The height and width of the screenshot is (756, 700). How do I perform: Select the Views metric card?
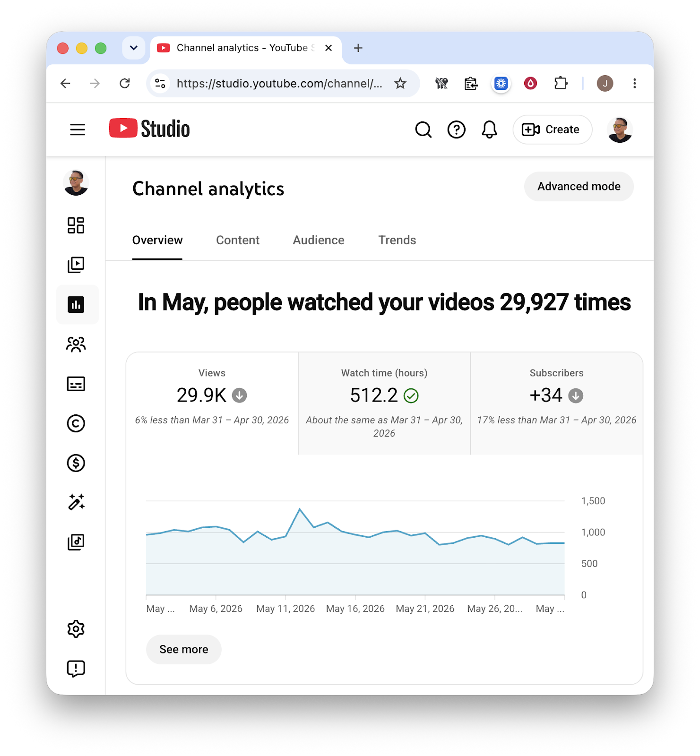click(212, 403)
